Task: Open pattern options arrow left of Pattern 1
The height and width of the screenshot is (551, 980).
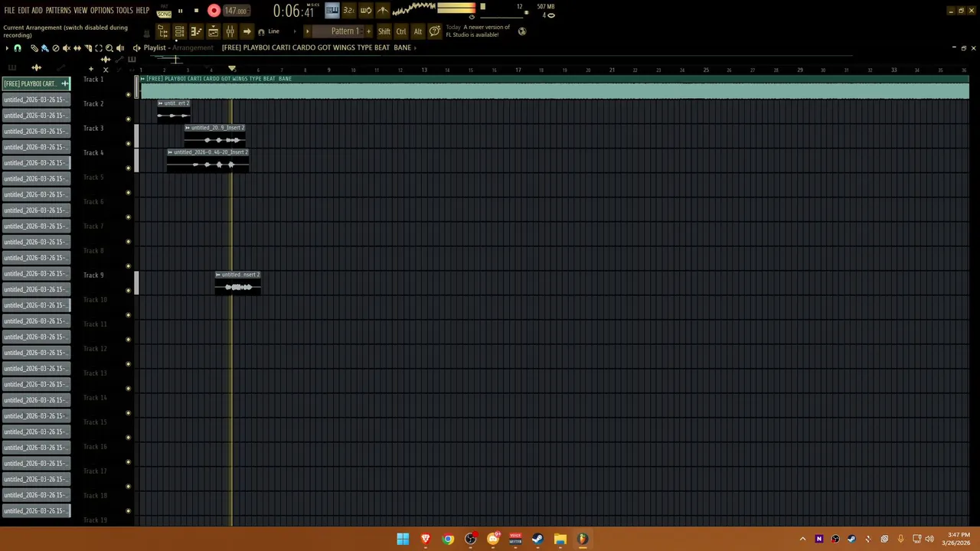Action: pyautogui.click(x=308, y=31)
